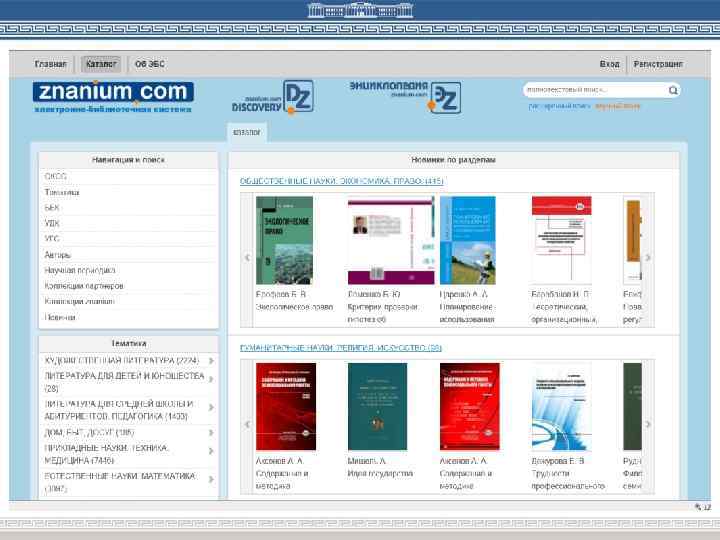Image resolution: width=720 pixels, height=540 pixels.
Task: Select УГС in navigation panel
Action: point(52,239)
